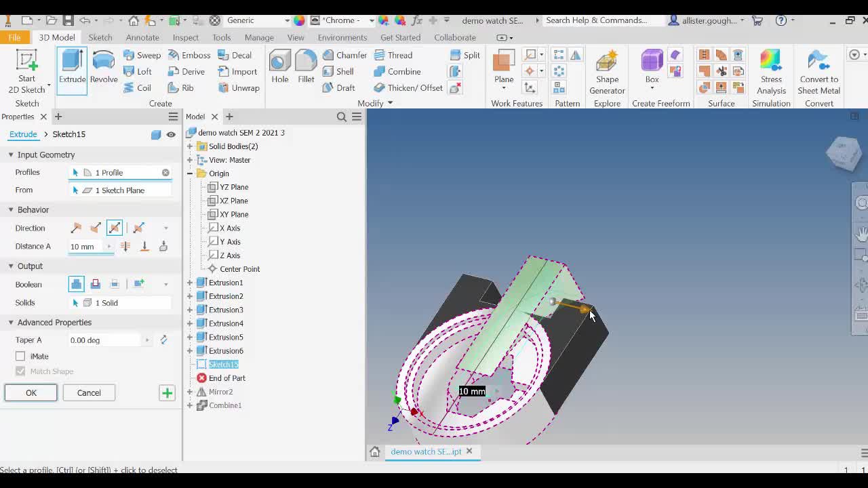Toggle sketch visibility eye icon
This screenshot has width=868, height=488.
click(x=171, y=134)
